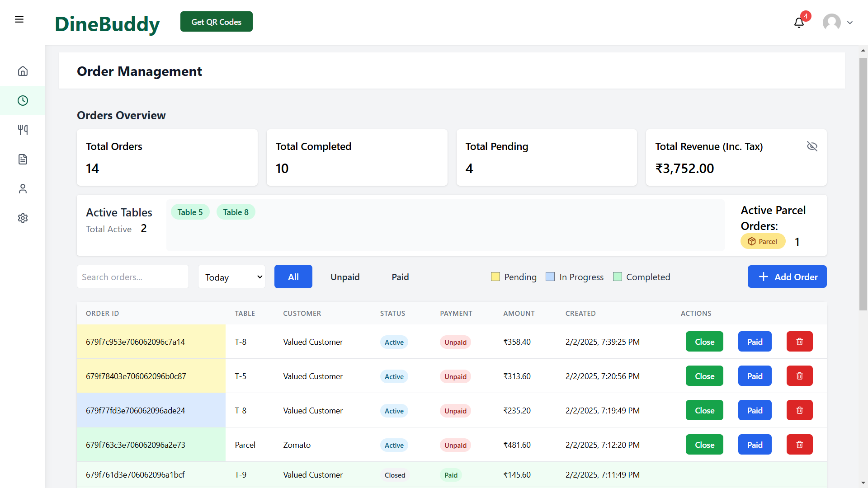Click amount ₹481.60
This screenshot has height=488, width=868.
pos(517,445)
